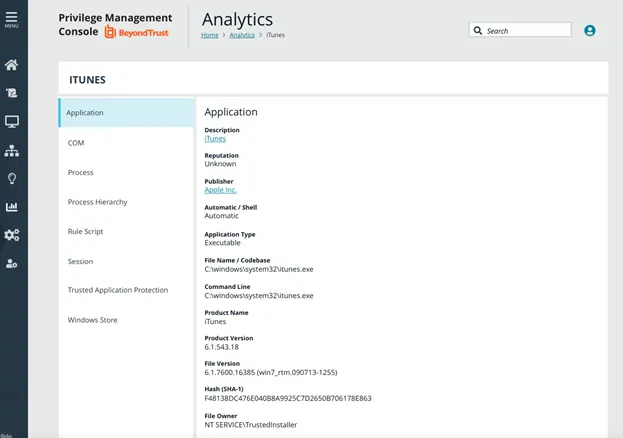Click Application Type value Executable
This screenshot has width=623, height=438.
222,243
